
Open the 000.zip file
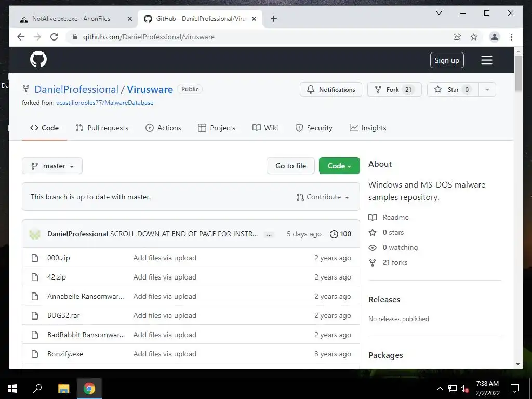point(59,258)
